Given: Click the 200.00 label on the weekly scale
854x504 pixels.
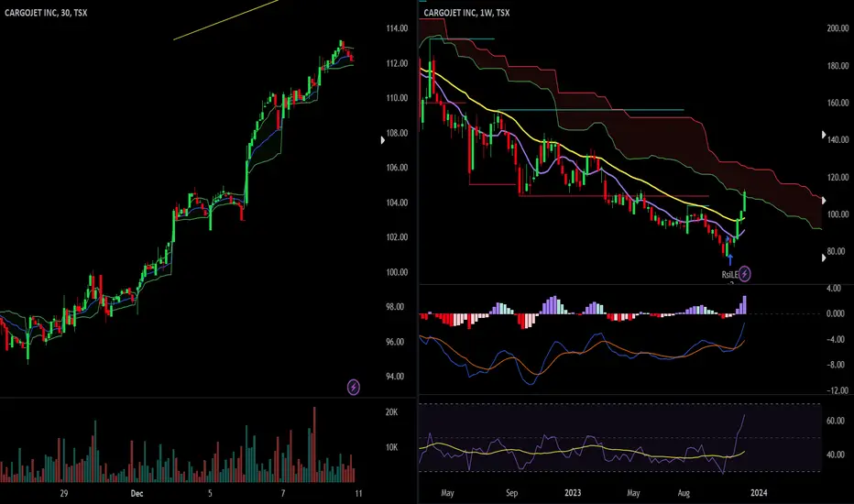Looking at the screenshot, I should 838,28.
